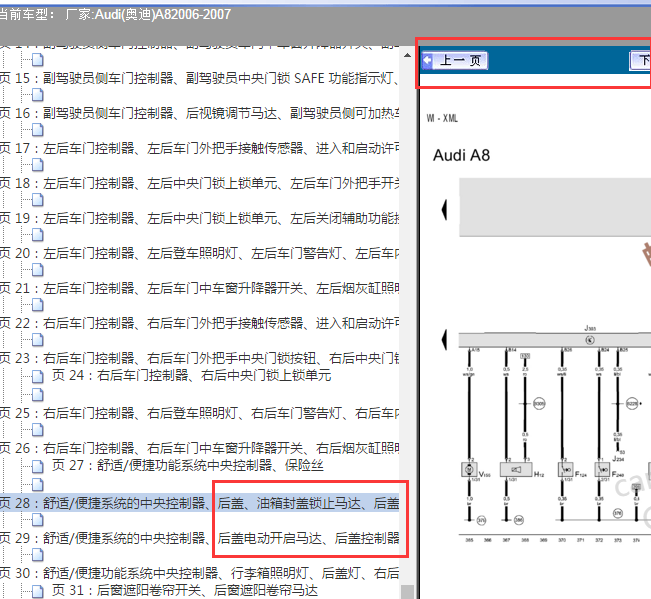Click blank document icon under 页 15 row
Image resolution: width=651 pixels, height=599 pixels.
click(38, 95)
